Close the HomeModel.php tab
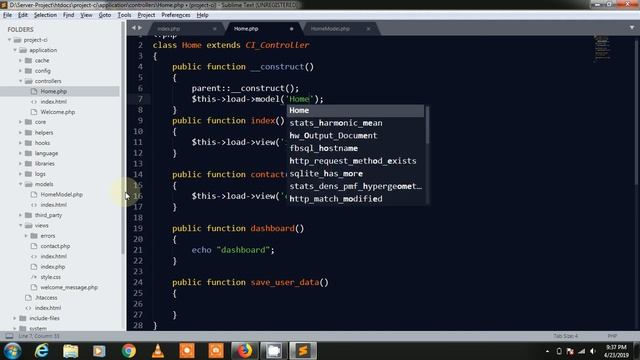The width and height of the screenshot is (640, 360). [x=368, y=29]
